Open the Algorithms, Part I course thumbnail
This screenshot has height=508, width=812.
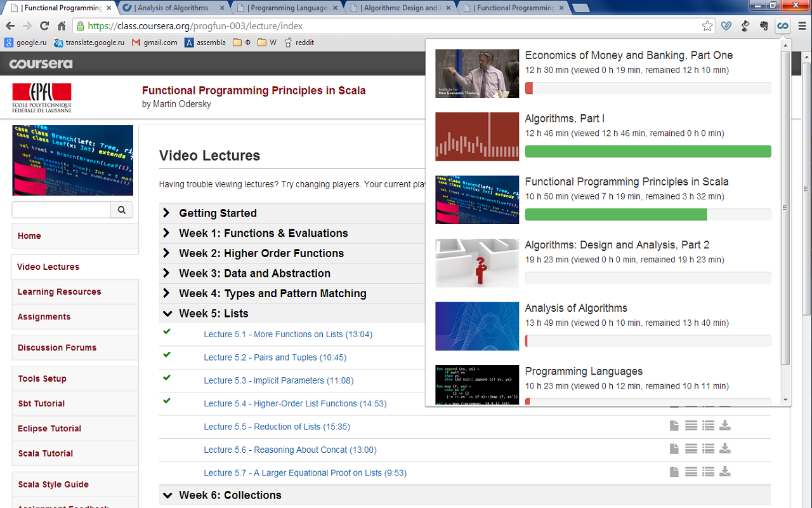click(477, 137)
